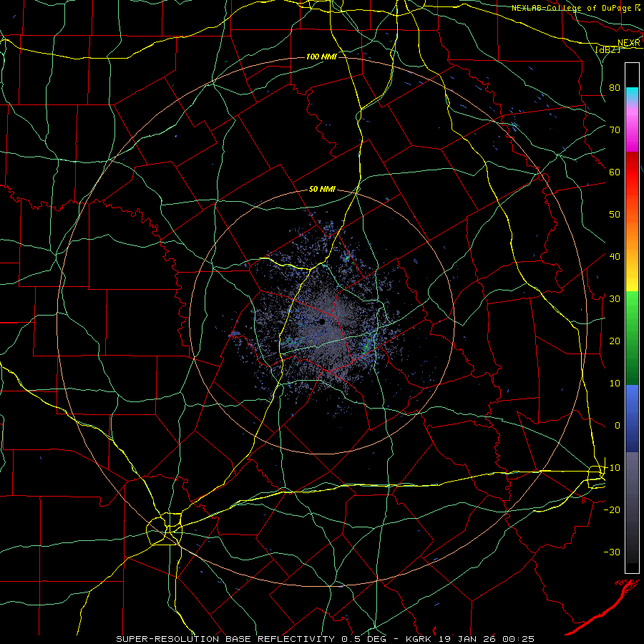The width and height of the screenshot is (644, 644).
Task: Click the "[dBZ]" unit label above the color scale
Action: pyautogui.click(x=608, y=49)
